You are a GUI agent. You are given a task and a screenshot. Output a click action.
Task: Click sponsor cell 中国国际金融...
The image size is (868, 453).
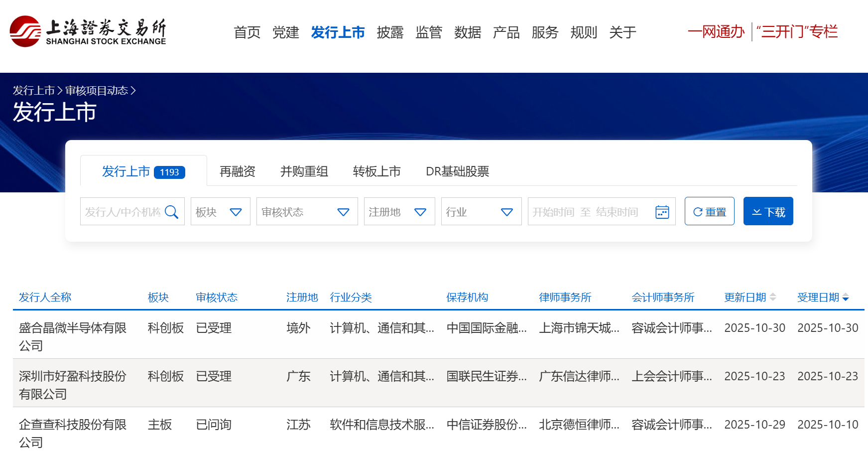[x=487, y=328]
